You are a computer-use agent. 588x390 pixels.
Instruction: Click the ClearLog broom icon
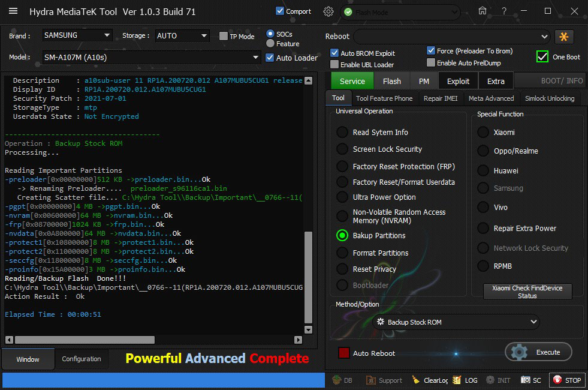coord(415,380)
